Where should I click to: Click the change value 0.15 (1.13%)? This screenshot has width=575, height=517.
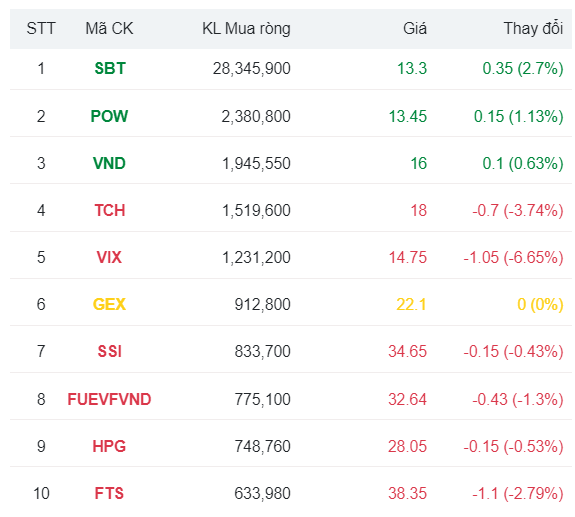tap(519, 116)
